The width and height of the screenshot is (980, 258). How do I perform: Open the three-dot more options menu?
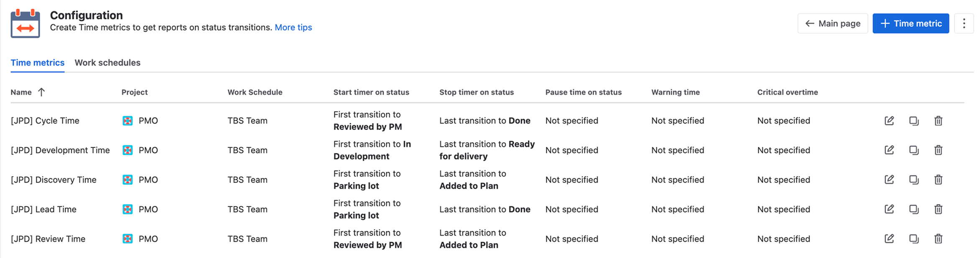coord(964,23)
